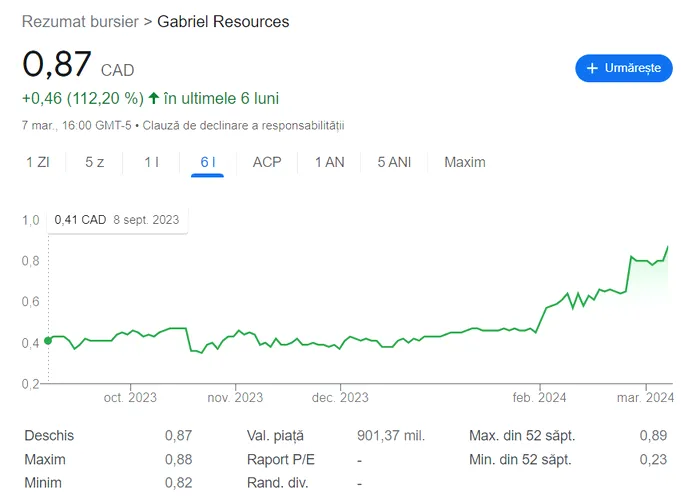Screen dimensions: 700x498
Task: Click the feb. 2024 axis label
Action: coord(539,397)
